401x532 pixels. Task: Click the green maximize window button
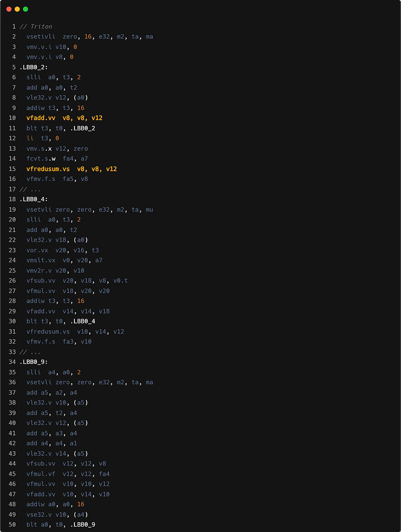[26, 9]
